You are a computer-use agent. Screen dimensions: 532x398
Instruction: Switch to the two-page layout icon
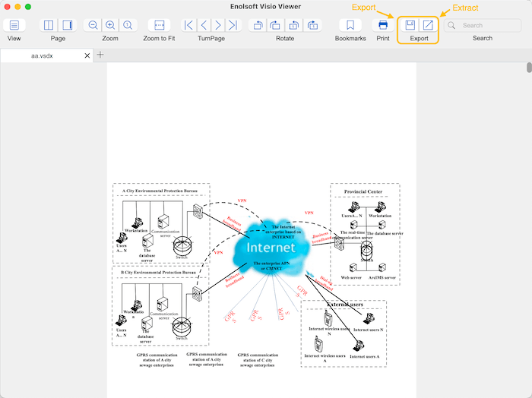[66, 26]
